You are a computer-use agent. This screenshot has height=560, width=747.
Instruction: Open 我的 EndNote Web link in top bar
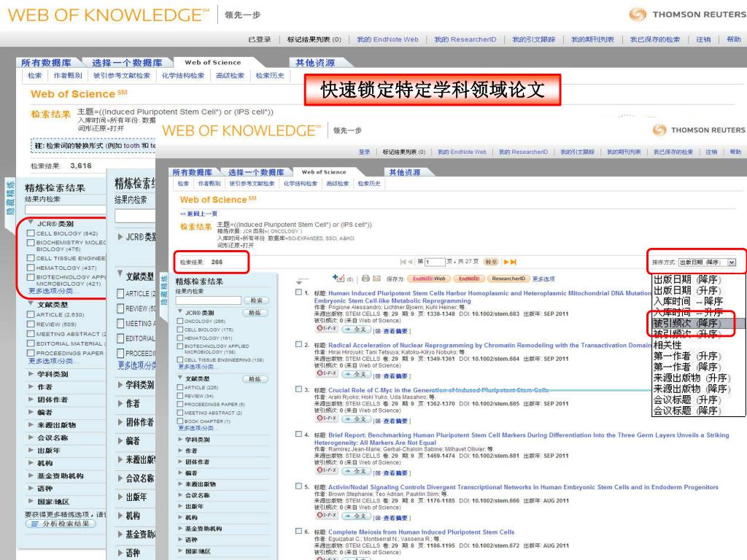[x=387, y=39]
